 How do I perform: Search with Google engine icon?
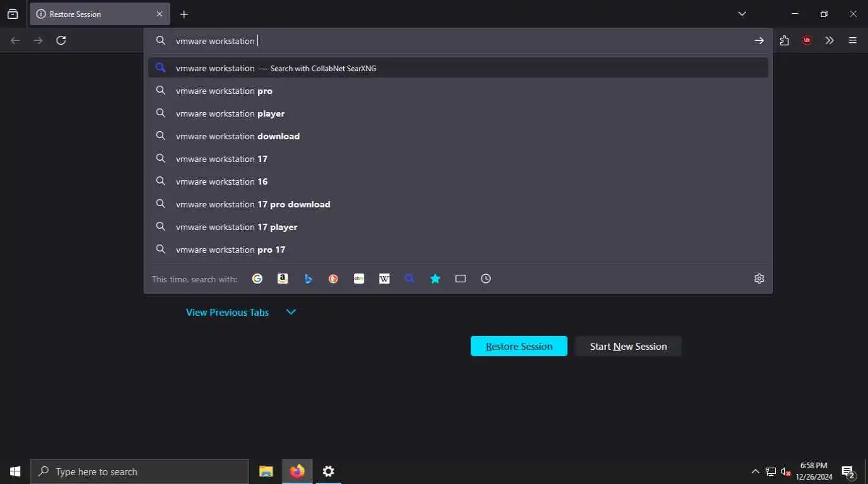point(257,279)
